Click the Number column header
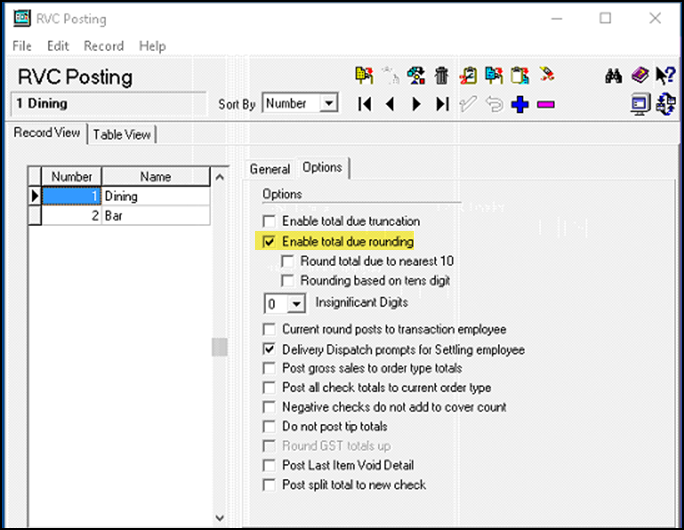 [x=71, y=177]
